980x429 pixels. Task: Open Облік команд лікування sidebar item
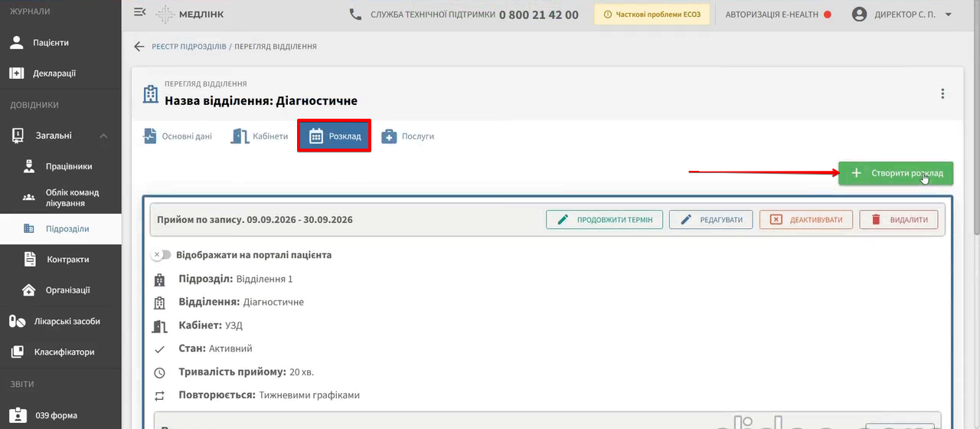point(60,198)
